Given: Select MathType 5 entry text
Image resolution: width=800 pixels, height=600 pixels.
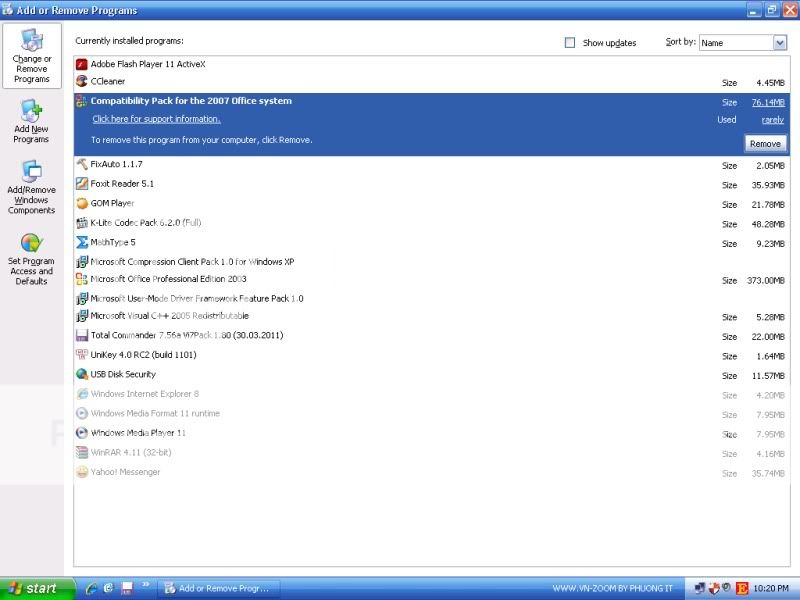Looking at the screenshot, I should [x=113, y=242].
